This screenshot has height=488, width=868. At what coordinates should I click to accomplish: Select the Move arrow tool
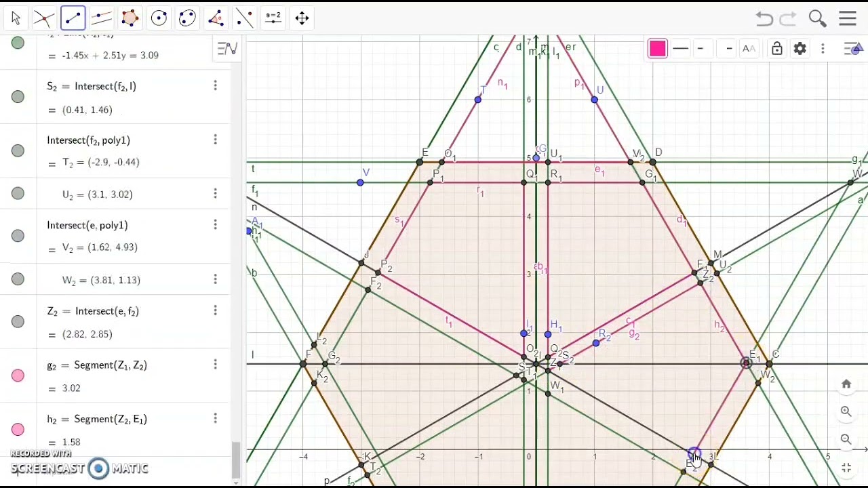tap(16, 18)
